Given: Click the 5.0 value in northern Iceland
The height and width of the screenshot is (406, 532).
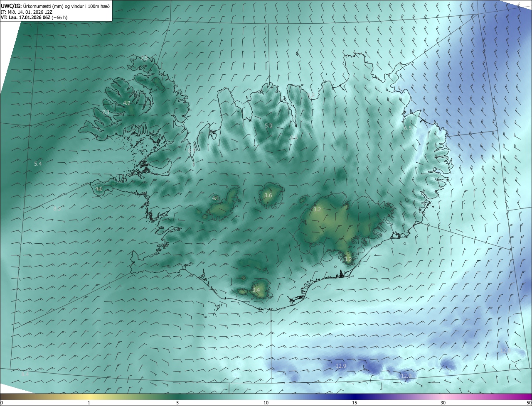Looking at the screenshot, I should pos(268,126).
